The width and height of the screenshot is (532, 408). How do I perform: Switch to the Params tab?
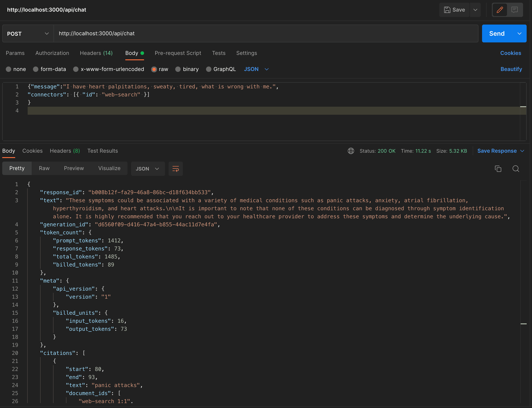coord(15,53)
